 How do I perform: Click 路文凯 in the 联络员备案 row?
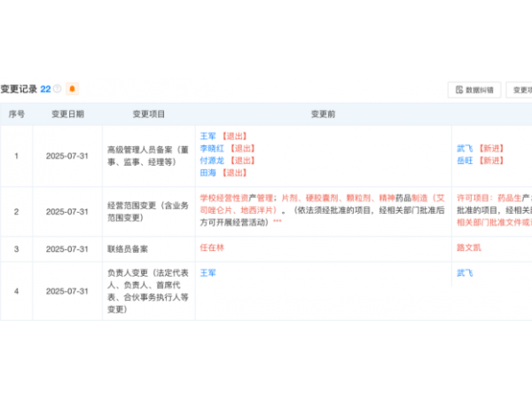tap(467, 247)
